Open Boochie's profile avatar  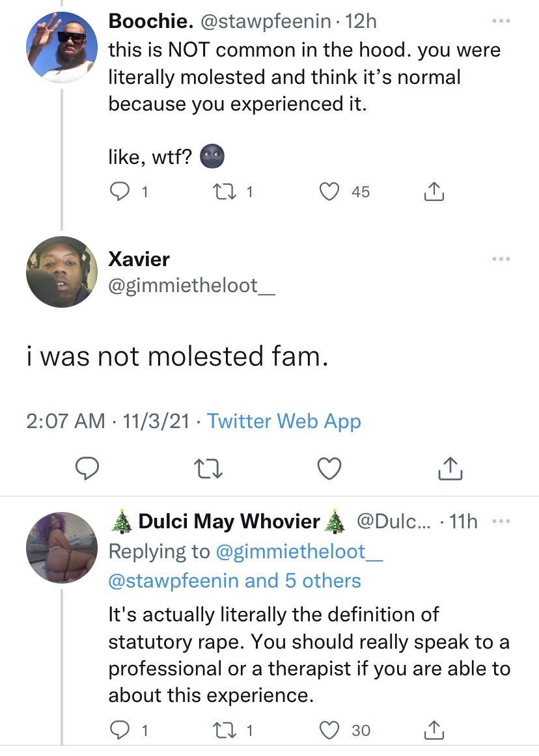[x=62, y=47]
